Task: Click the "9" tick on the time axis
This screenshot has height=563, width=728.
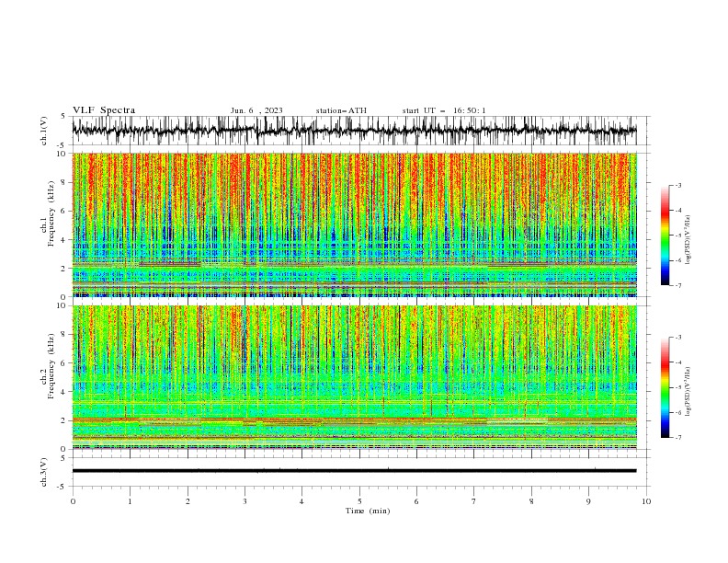Action: click(588, 501)
